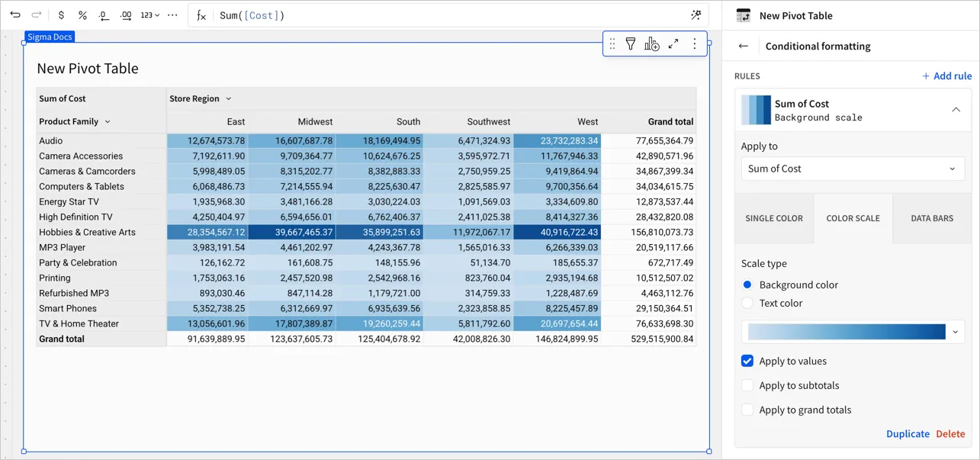Go back from Conditional formatting
The image size is (980, 460).
pos(744,46)
